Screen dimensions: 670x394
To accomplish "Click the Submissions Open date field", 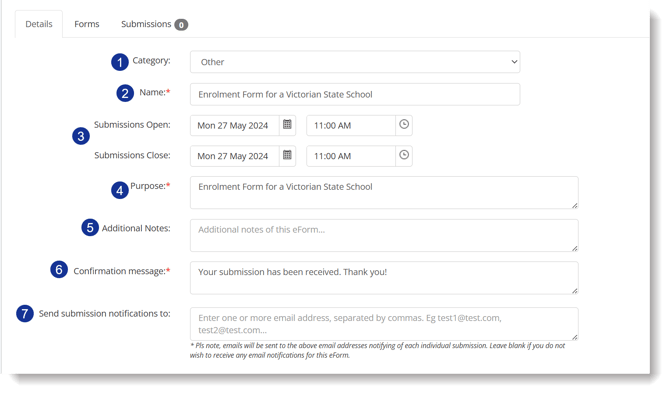I will coord(235,125).
